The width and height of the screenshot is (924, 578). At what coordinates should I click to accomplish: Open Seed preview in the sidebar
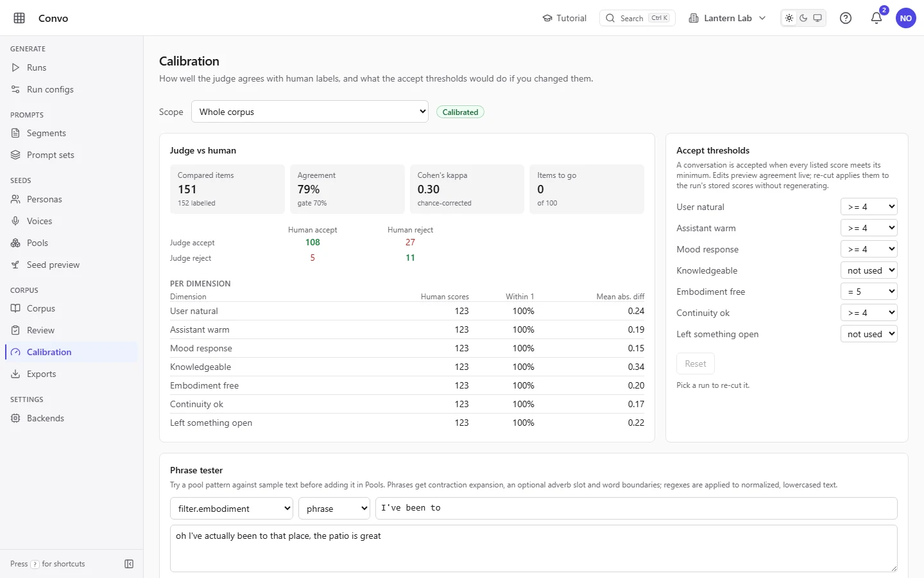pyautogui.click(x=71, y=265)
